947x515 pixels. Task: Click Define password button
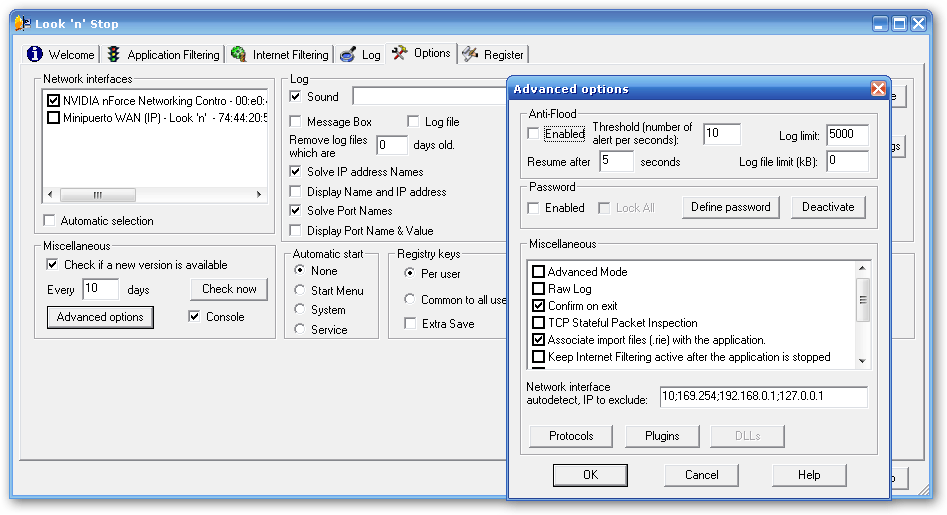[x=731, y=207]
